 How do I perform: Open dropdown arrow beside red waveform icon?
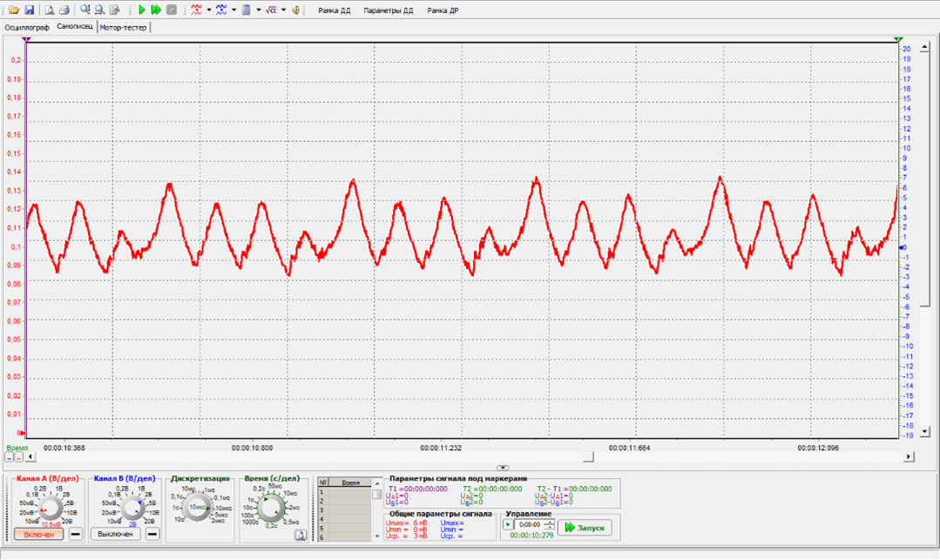209,10
